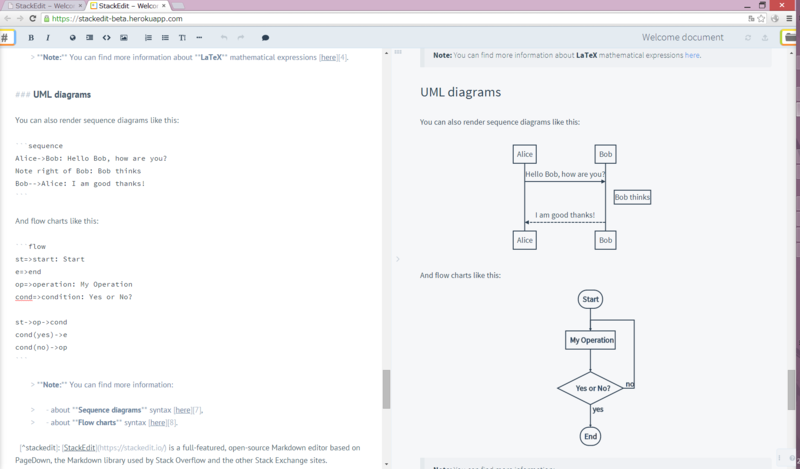Image resolution: width=800 pixels, height=469 pixels.
Task: Click the [StackEdit] link text in editor
Action: coord(79,448)
